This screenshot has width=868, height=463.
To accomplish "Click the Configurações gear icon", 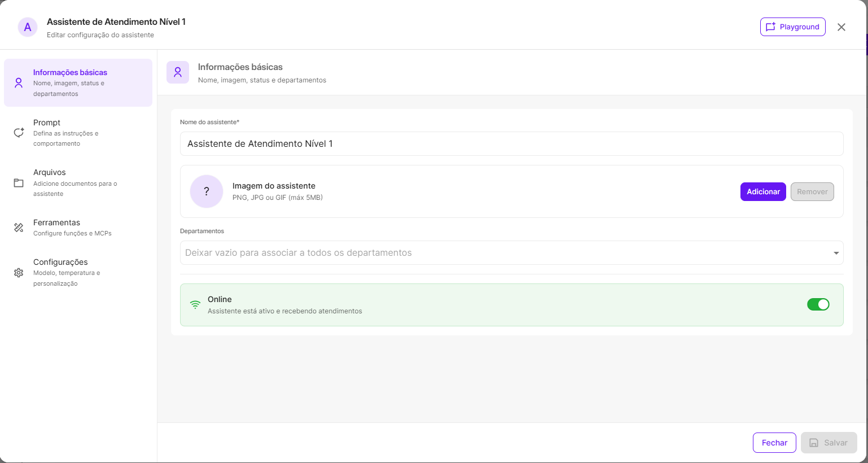I will [19, 273].
